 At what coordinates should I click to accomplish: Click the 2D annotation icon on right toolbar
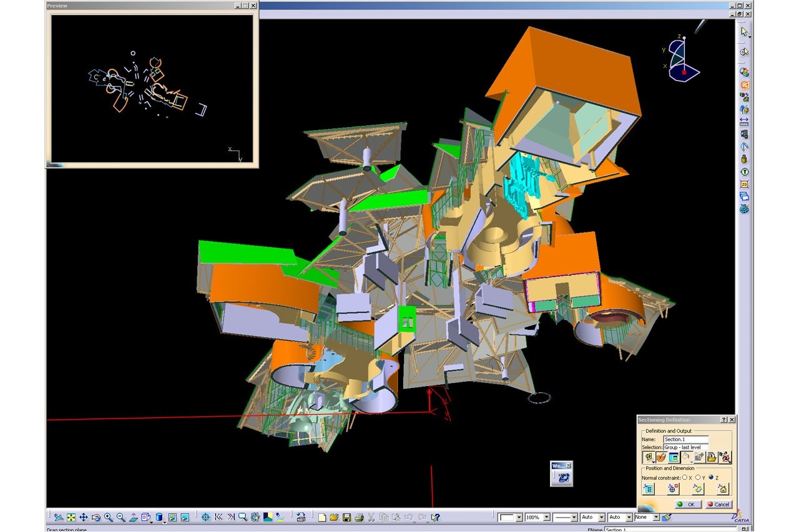click(744, 184)
